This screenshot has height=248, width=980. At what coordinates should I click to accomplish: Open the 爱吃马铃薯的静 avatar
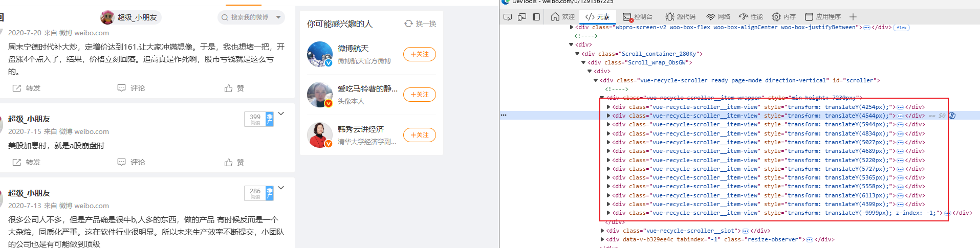pos(320,95)
